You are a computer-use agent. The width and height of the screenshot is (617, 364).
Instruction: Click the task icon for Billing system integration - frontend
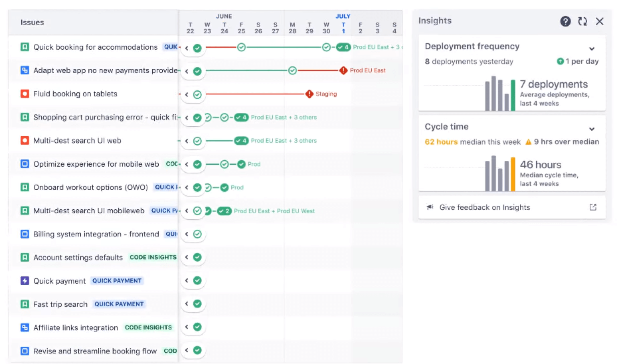(25, 234)
